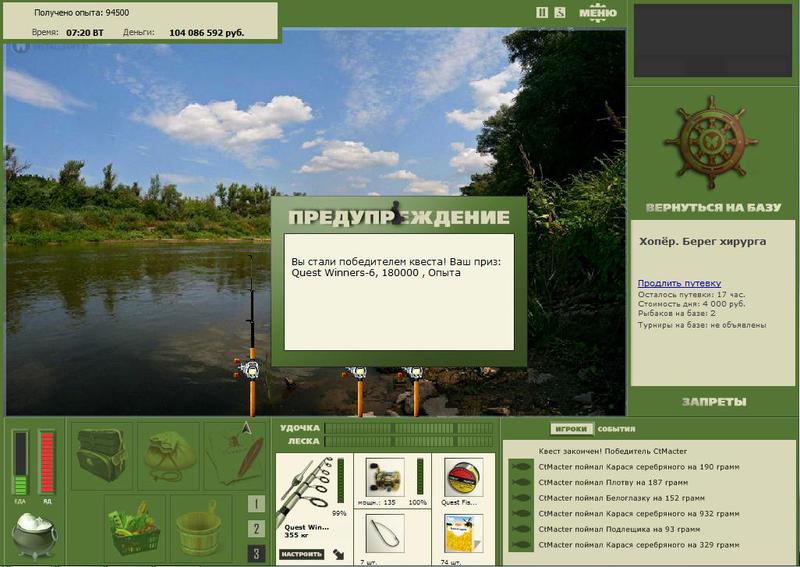Click the reel durability 100% indicator
The image size is (800, 567).
pos(419,477)
